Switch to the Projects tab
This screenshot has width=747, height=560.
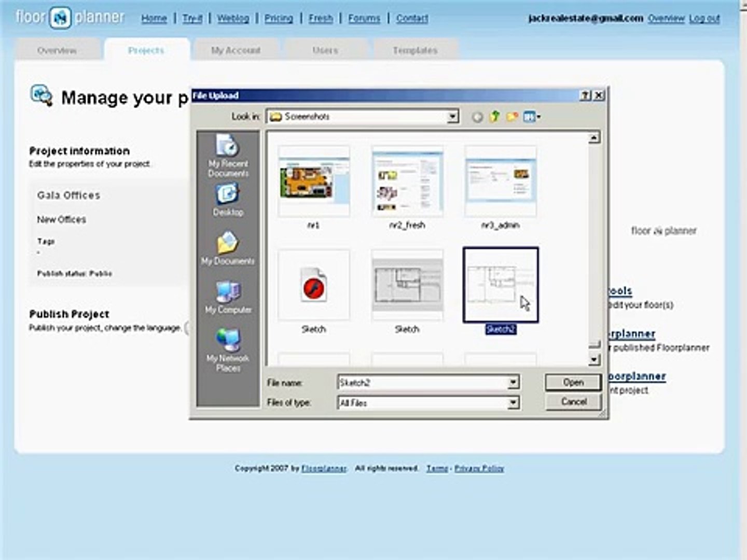tap(146, 50)
